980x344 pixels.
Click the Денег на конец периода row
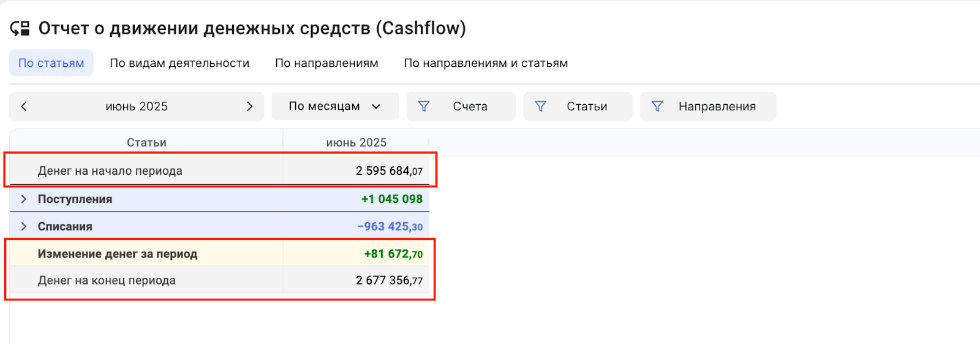coord(107,280)
